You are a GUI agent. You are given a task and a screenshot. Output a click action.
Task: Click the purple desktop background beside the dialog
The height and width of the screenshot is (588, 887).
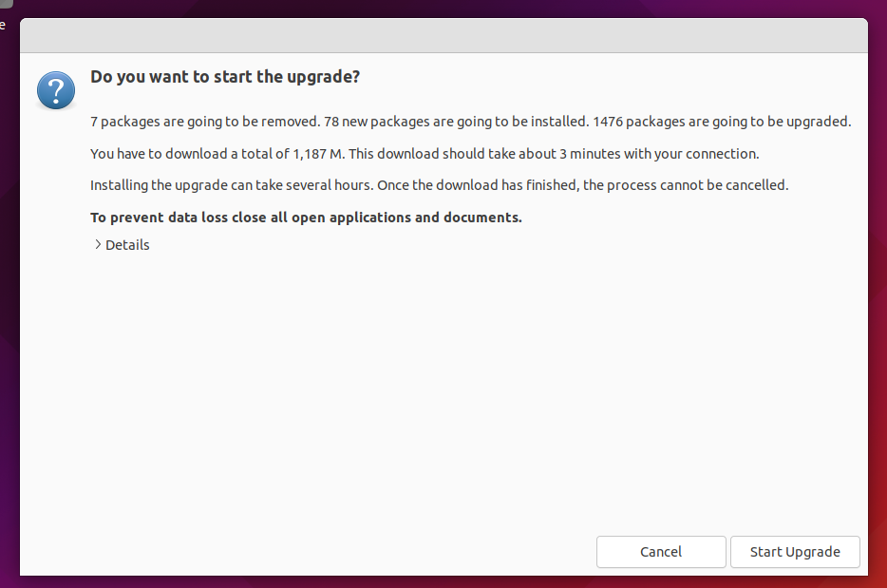pyautogui.click(x=878, y=283)
